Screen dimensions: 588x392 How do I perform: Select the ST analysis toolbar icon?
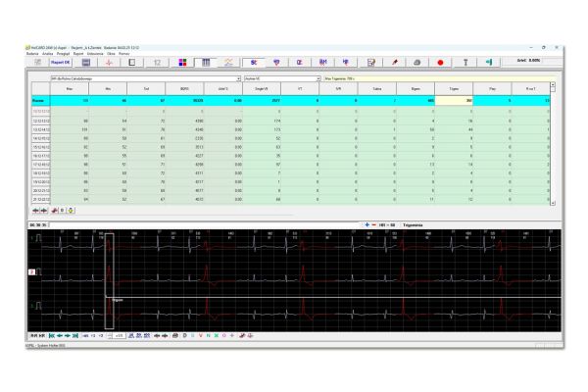[x=252, y=61]
